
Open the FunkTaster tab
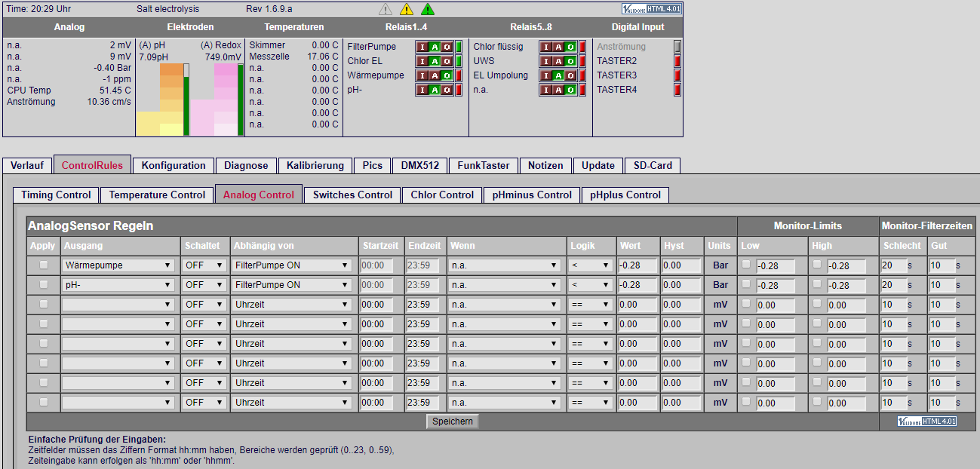click(484, 165)
